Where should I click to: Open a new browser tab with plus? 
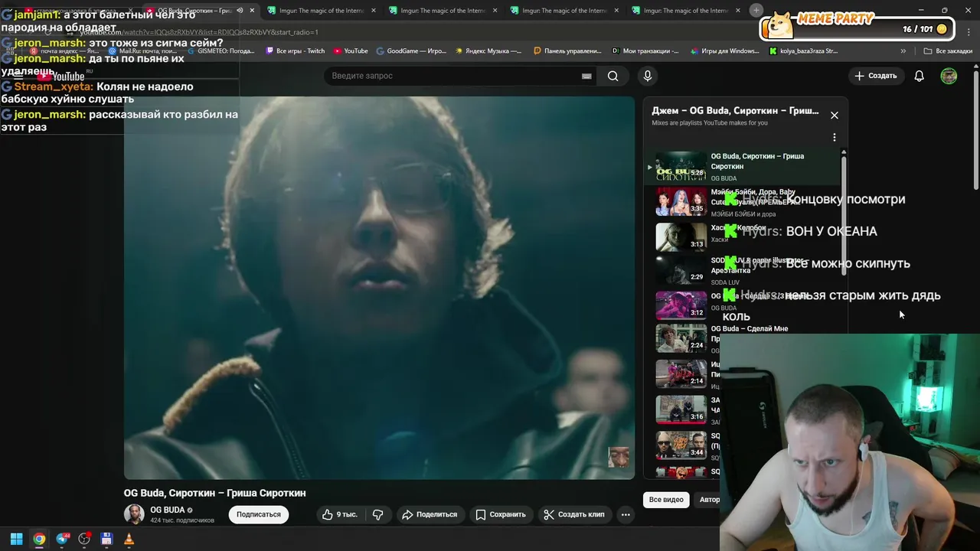pyautogui.click(x=756, y=10)
